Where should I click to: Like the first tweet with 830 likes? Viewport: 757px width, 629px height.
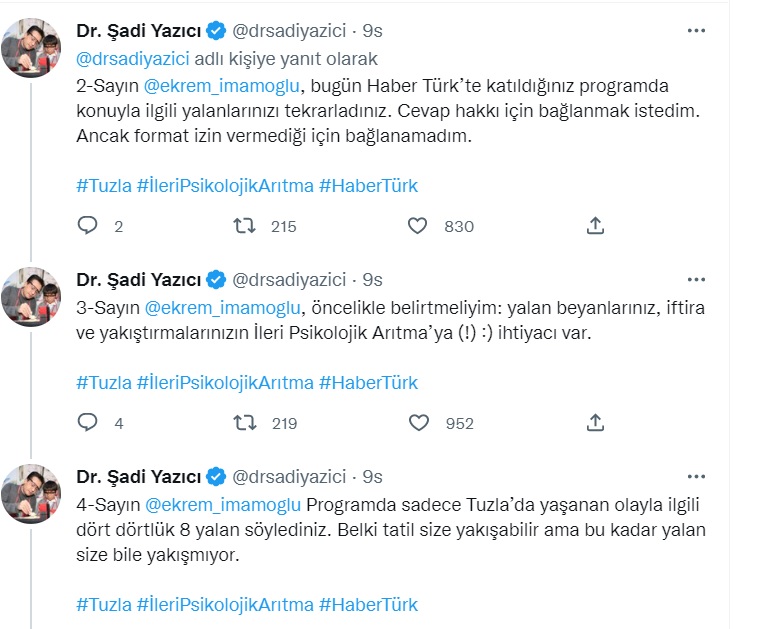[x=418, y=226]
